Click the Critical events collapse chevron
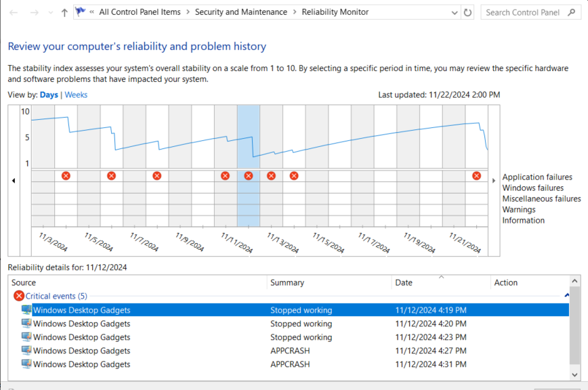Image resolution: width=588 pixels, height=390 pixels. pyautogui.click(x=566, y=296)
